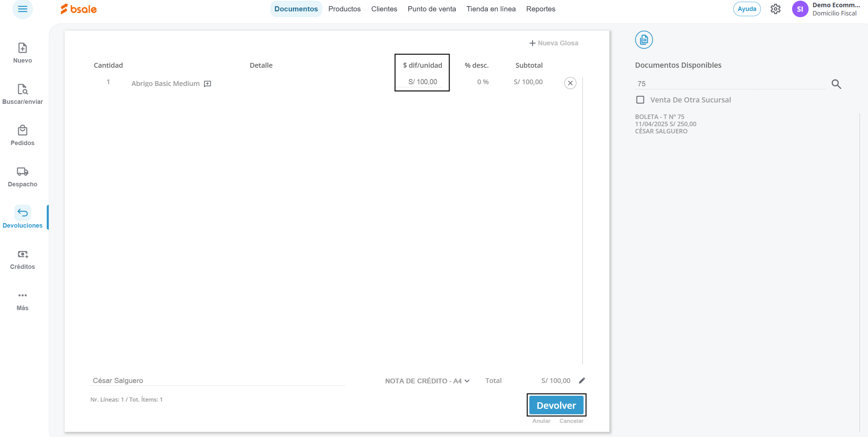Expand the Más sidebar options

pos(22,296)
